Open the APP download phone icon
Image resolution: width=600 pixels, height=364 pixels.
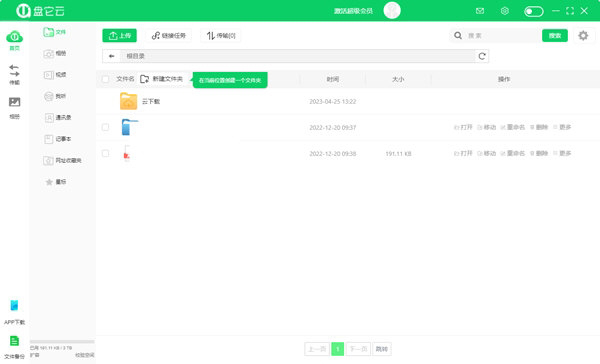click(14, 305)
